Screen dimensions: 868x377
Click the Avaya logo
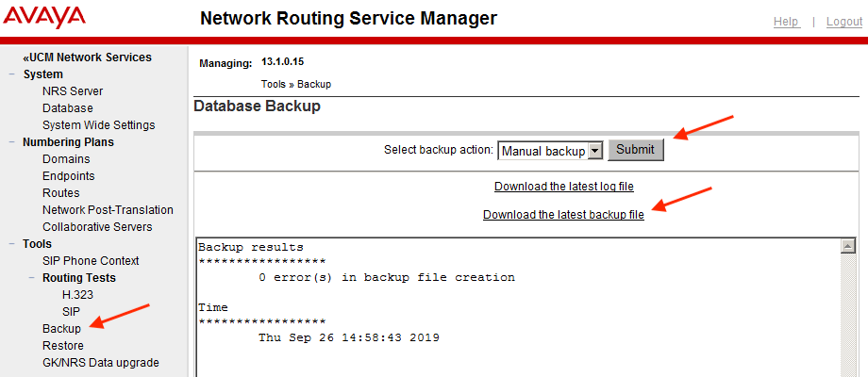[44, 17]
